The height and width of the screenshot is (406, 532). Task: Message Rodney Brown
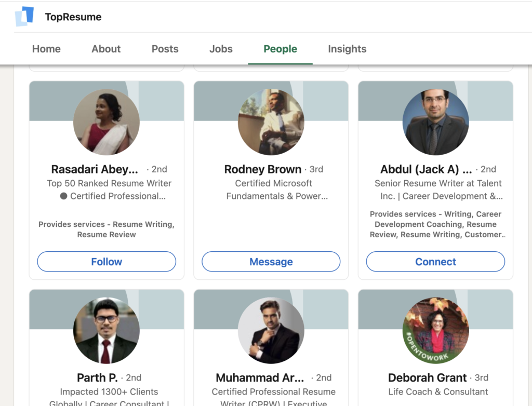(x=271, y=262)
